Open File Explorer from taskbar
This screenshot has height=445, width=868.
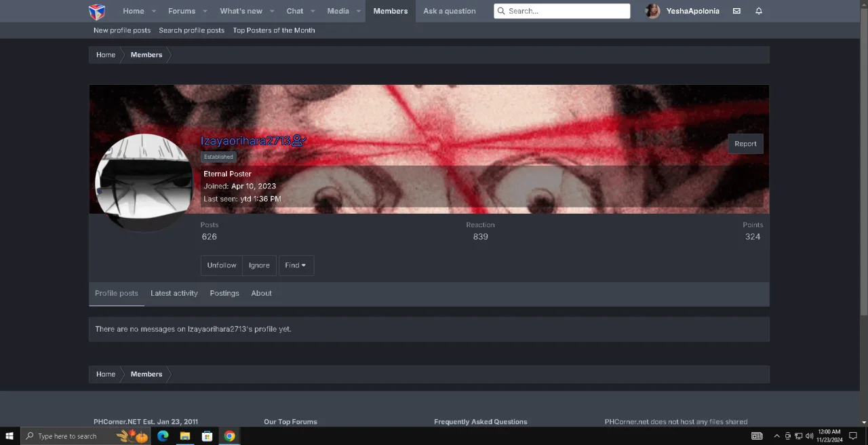click(x=184, y=436)
